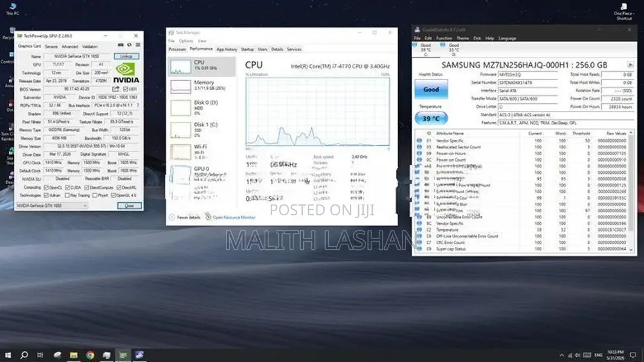Click the GPU-Z refresh icon
The image size is (644, 362).
[129, 45]
